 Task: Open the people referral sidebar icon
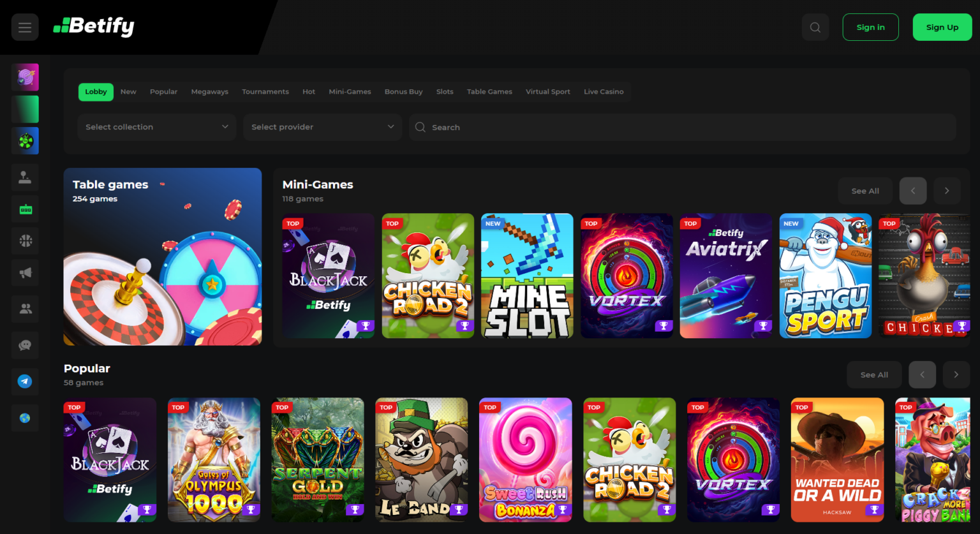pyautogui.click(x=25, y=309)
